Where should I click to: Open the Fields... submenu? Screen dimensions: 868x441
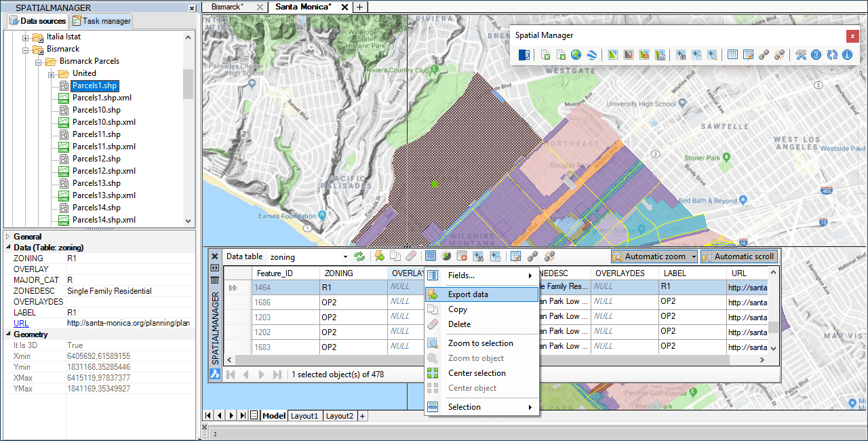[481, 275]
